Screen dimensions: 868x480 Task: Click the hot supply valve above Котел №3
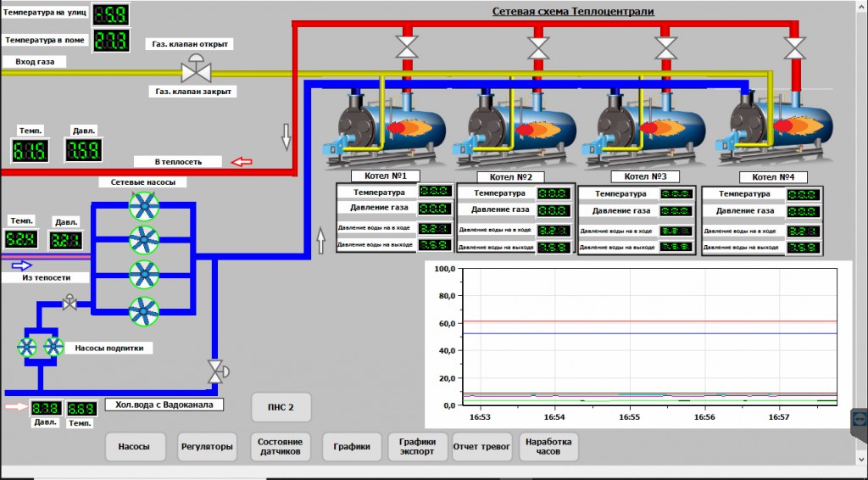665,48
